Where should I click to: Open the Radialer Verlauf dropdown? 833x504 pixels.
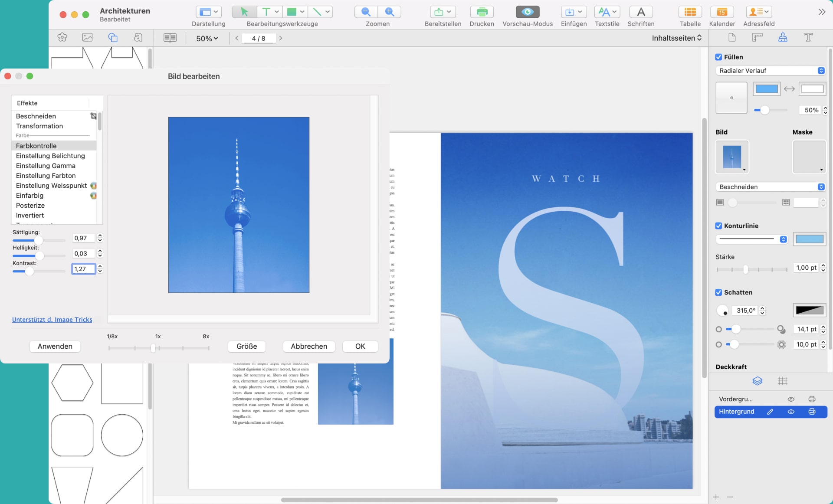coord(770,70)
